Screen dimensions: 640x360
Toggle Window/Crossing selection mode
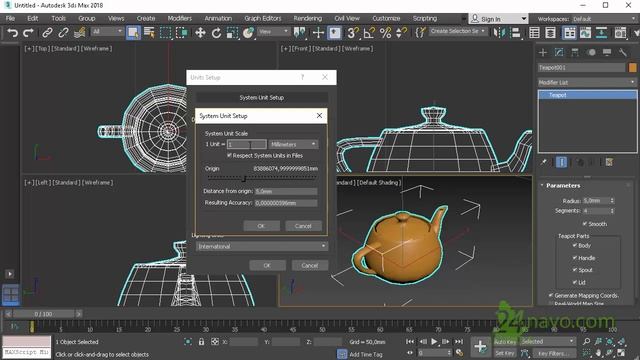point(182,33)
